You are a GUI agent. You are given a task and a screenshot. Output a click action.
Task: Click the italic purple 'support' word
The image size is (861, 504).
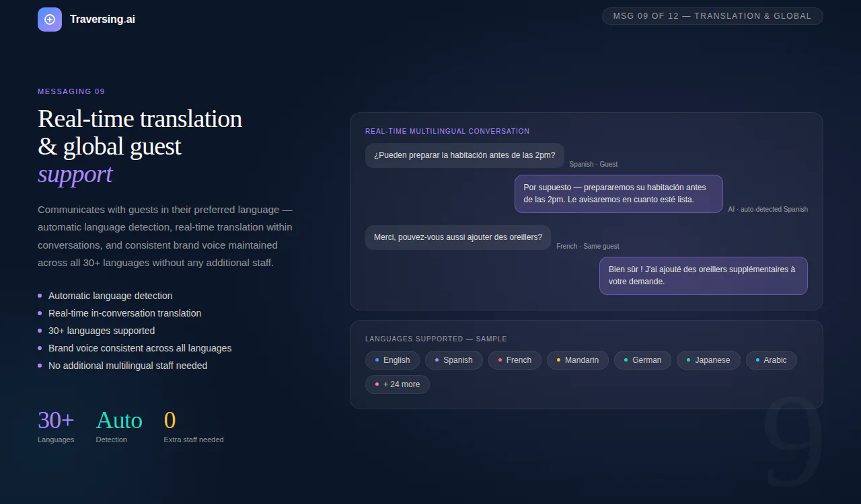pos(75,174)
